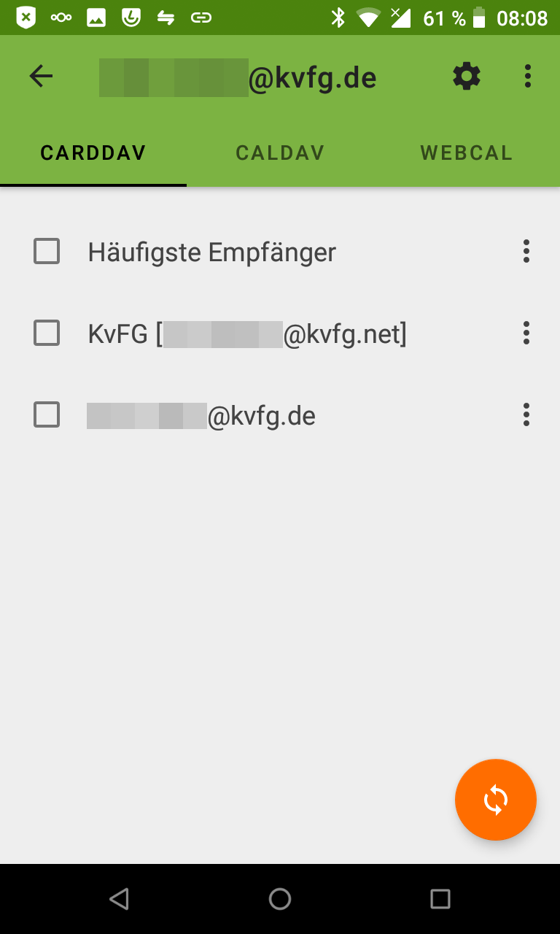
Task: Tap the back arrow in the header
Action: click(x=41, y=76)
